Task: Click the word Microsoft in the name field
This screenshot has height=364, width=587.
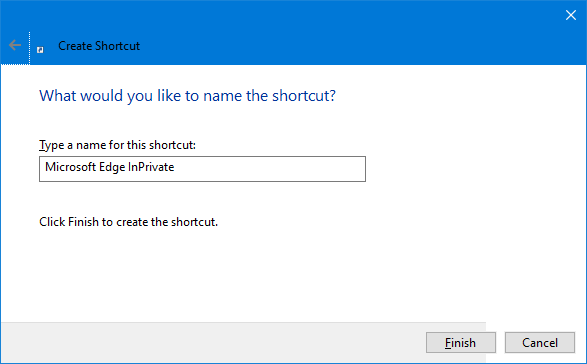Action: [70, 167]
